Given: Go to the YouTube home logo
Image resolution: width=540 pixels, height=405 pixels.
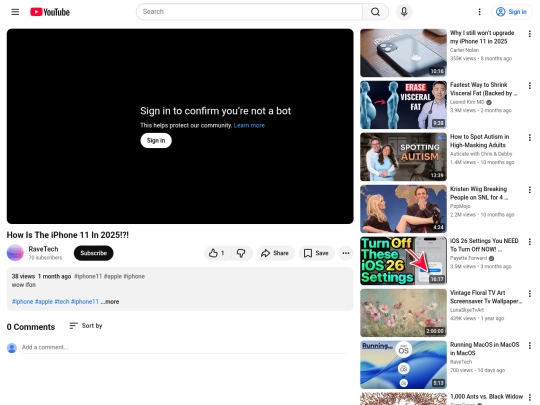Looking at the screenshot, I should (x=50, y=12).
